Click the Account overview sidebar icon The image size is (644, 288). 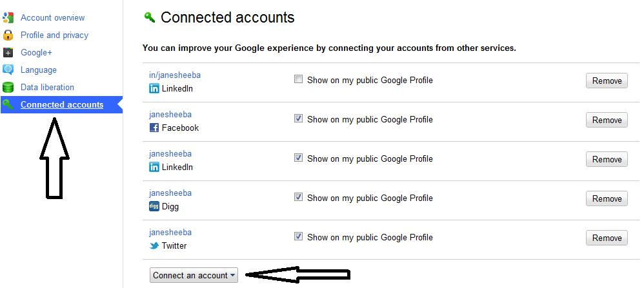coord(8,17)
